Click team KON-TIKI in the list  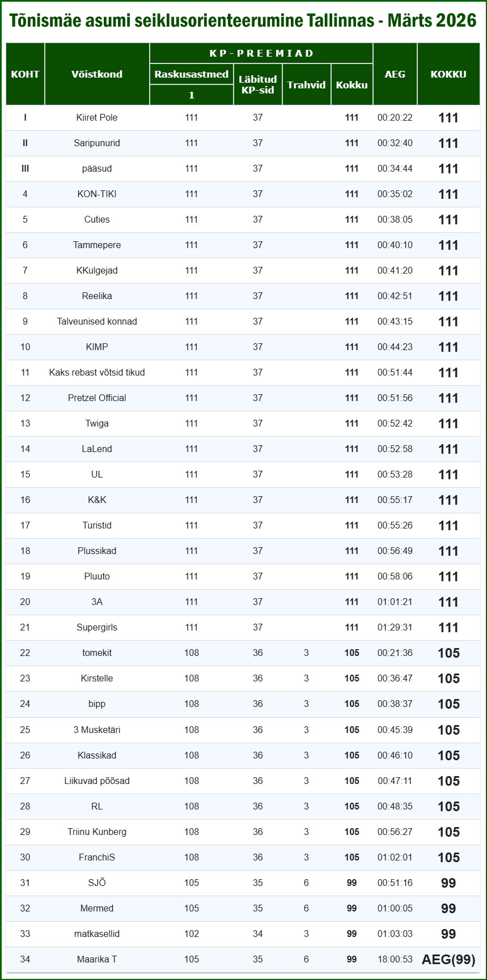tap(97, 194)
